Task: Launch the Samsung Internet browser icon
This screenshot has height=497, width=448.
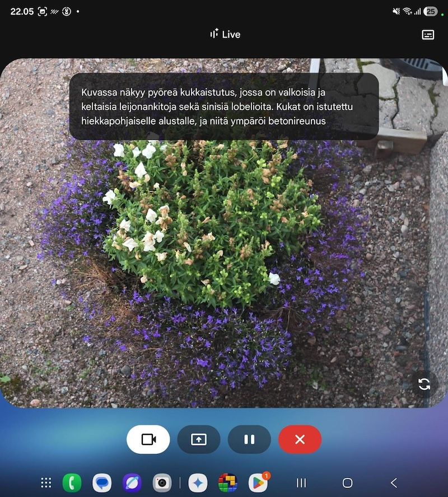Action: (132, 483)
